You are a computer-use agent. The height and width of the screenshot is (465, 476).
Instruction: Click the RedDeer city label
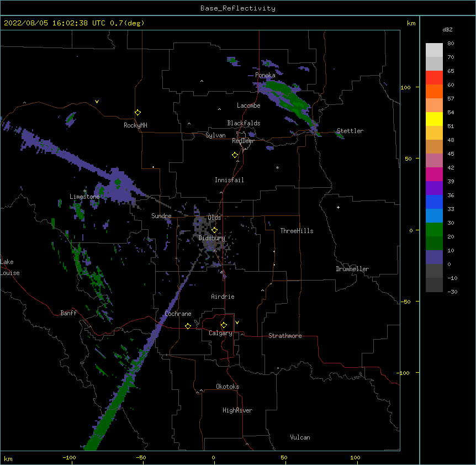pos(243,141)
